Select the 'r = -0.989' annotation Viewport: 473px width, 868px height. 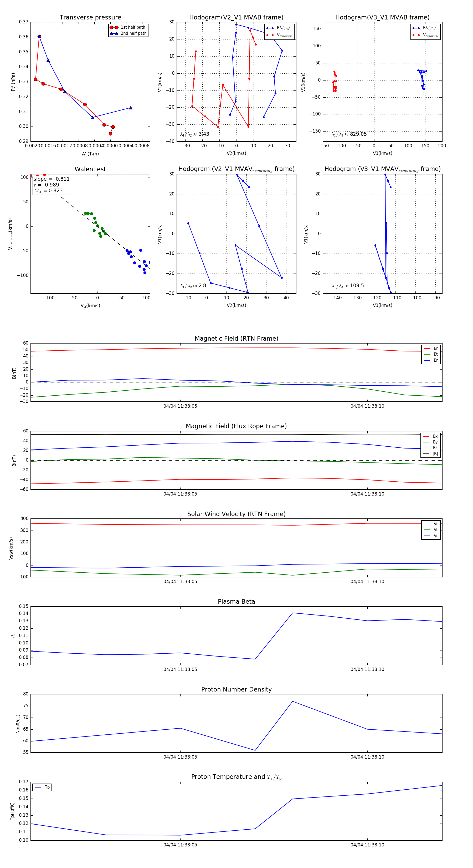click(x=47, y=185)
